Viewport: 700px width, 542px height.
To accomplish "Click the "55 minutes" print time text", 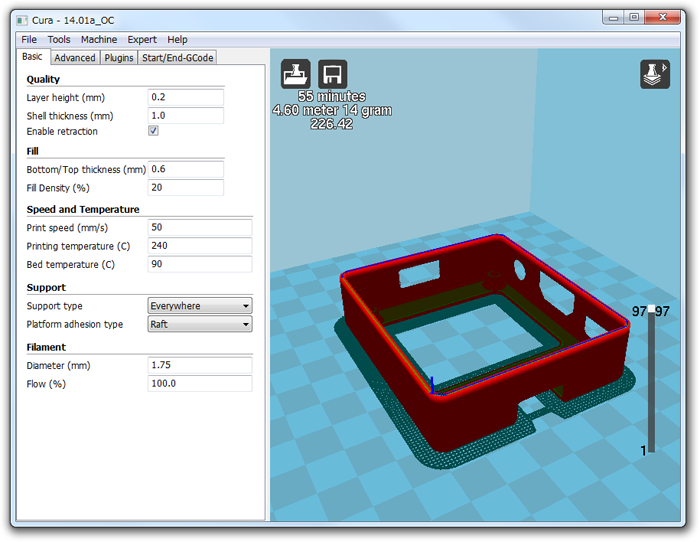I will [332, 96].
